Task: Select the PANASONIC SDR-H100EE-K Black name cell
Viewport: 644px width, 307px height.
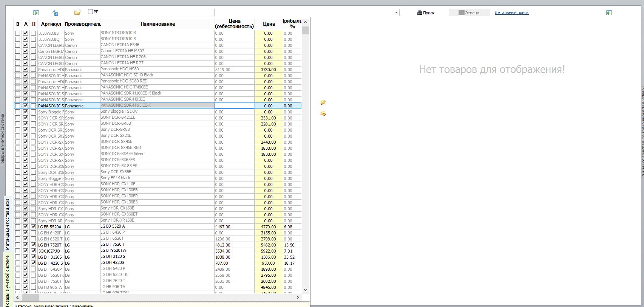Action: point(158,93)
